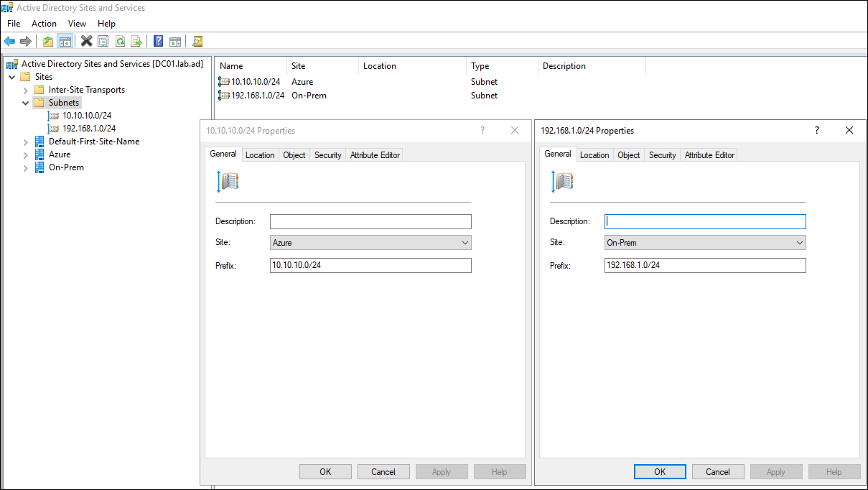Click OK in the 10.10.10.0/24 dialog
The height and width of the screenshot is (490, 868).
[325, 471]
